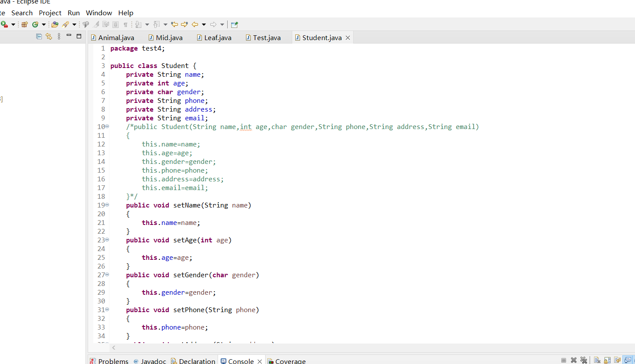
Task: Click the New Java Class icon
Action: (x=35, y=24)
